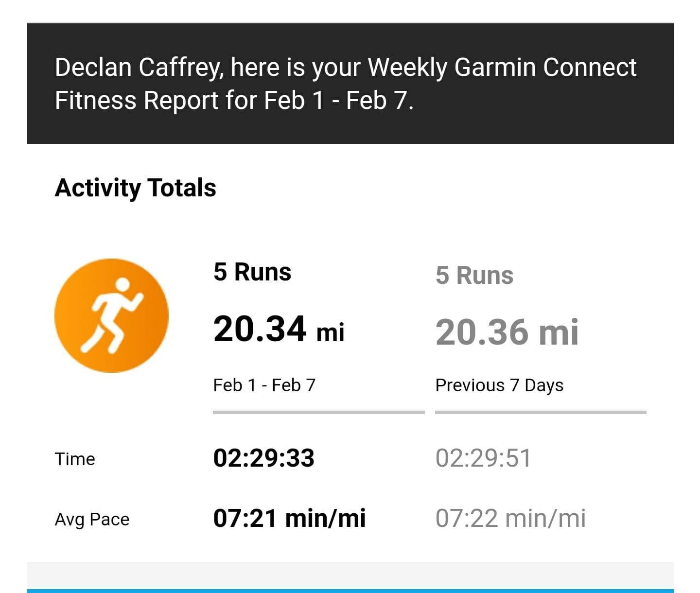Select the 02:29:51 previous time value
The image size is (700, 593).
pyautogui.click(x=483, y=458)
